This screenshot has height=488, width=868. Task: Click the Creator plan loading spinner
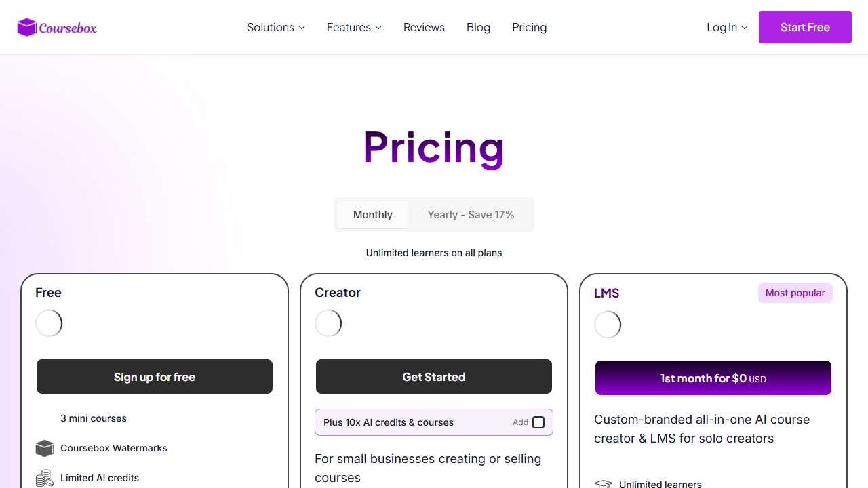[328, 323]
